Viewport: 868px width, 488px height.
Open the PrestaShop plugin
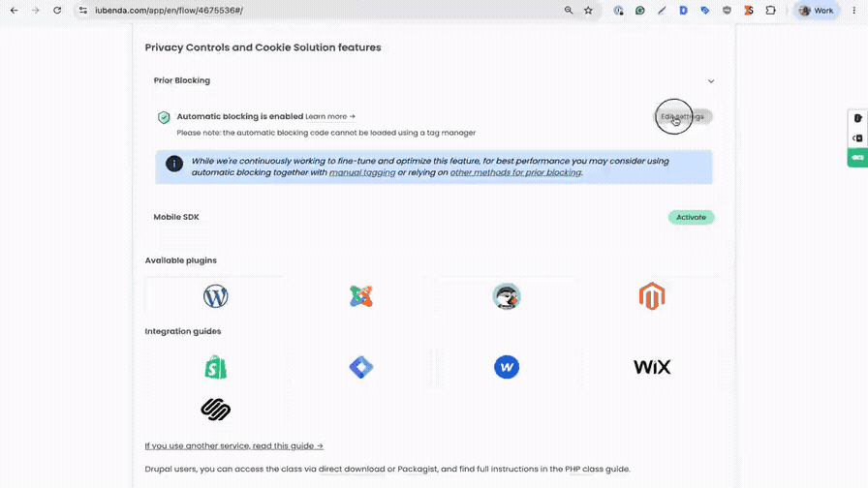point(507,296)
